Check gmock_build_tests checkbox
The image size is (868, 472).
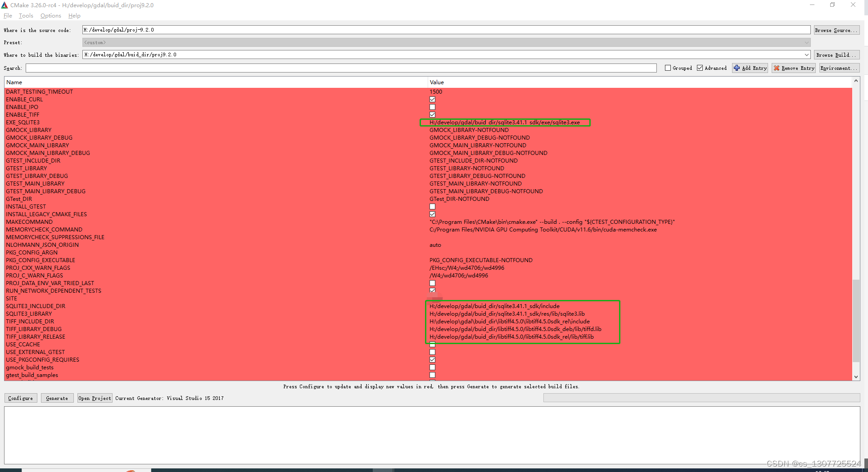(432, 368)
